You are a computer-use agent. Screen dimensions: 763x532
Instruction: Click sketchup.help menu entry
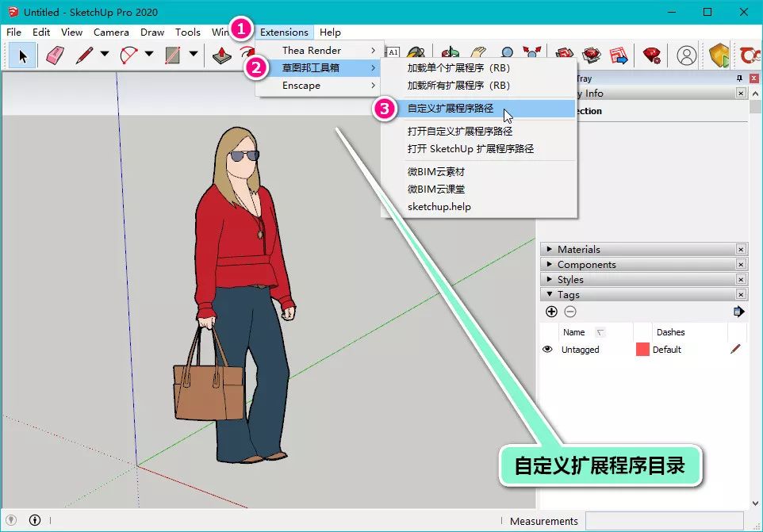(x=479, y=206)
